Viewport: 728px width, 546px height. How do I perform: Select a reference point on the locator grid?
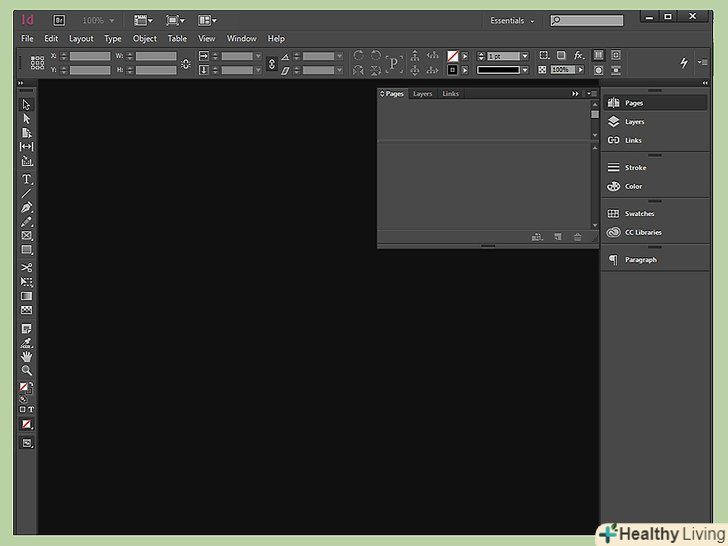point(37,63)
